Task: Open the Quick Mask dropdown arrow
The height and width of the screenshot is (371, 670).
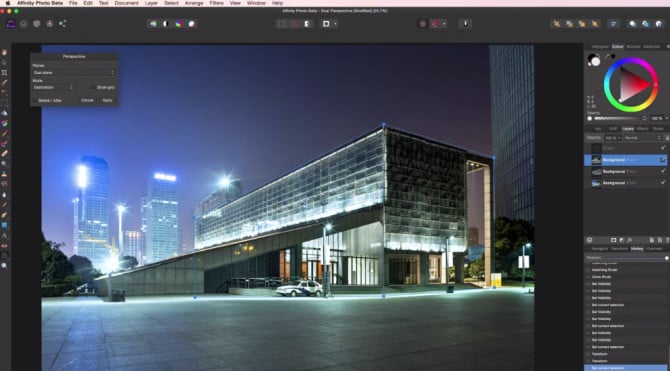Action: [x=335, y=24]
